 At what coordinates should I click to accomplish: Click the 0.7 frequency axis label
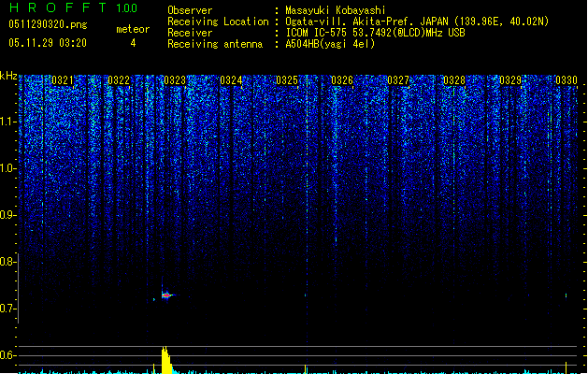pos(7,309)
